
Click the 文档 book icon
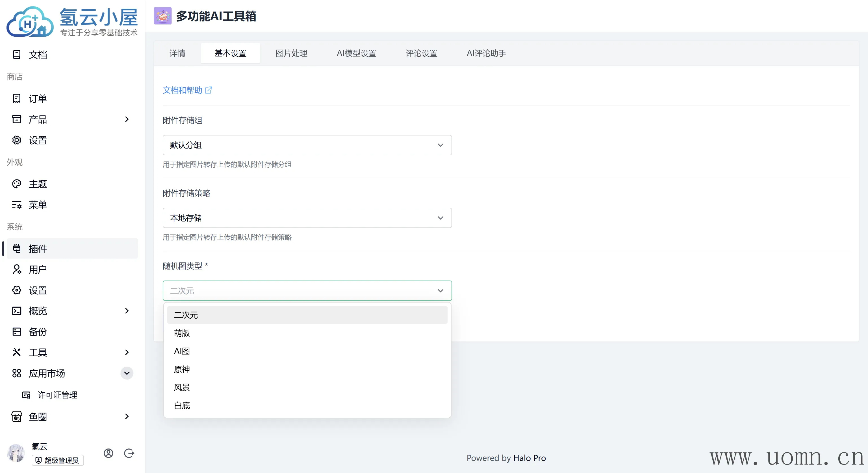[16, 54]
